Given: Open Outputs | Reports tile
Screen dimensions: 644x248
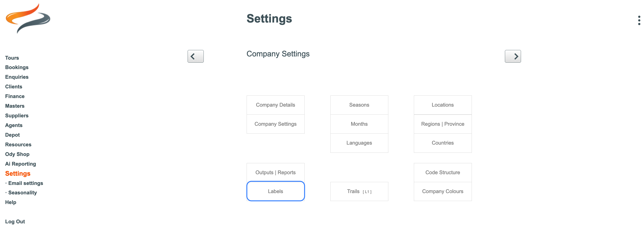Looking at the screenshot, I should [275, 172].
